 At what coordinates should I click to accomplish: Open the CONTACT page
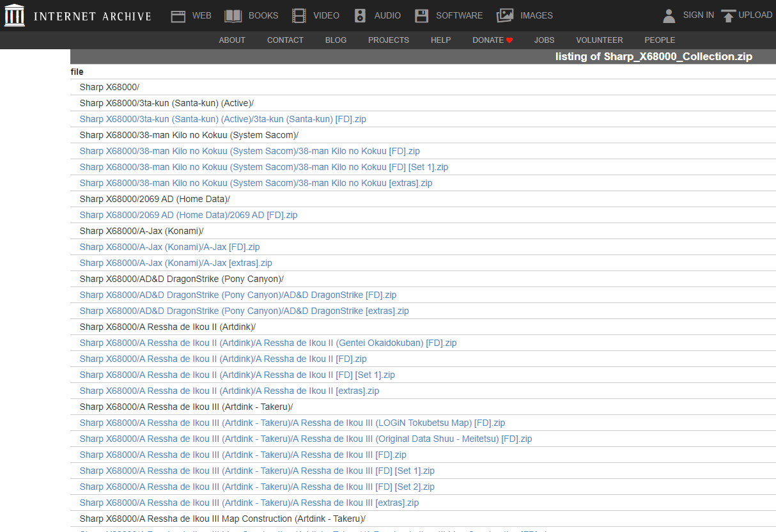click(x=285, y=40)
